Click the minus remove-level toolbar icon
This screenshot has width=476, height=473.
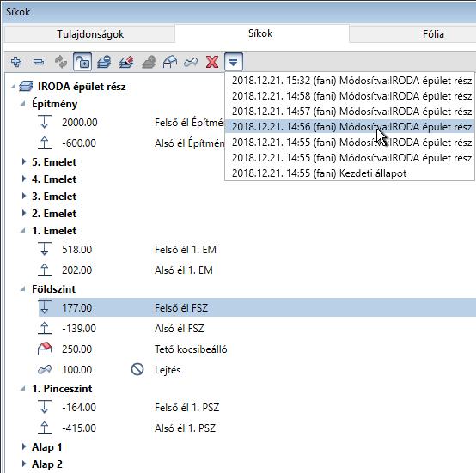point(39,62)
